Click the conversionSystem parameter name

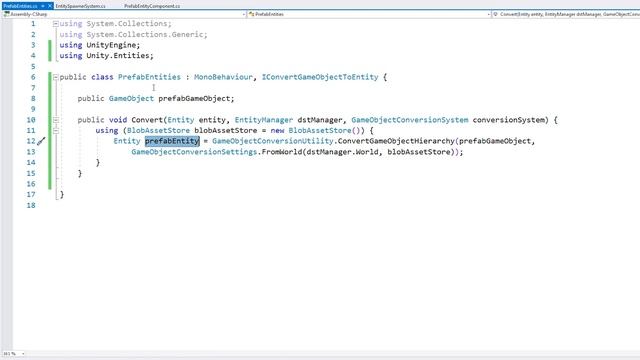point(509,120)
